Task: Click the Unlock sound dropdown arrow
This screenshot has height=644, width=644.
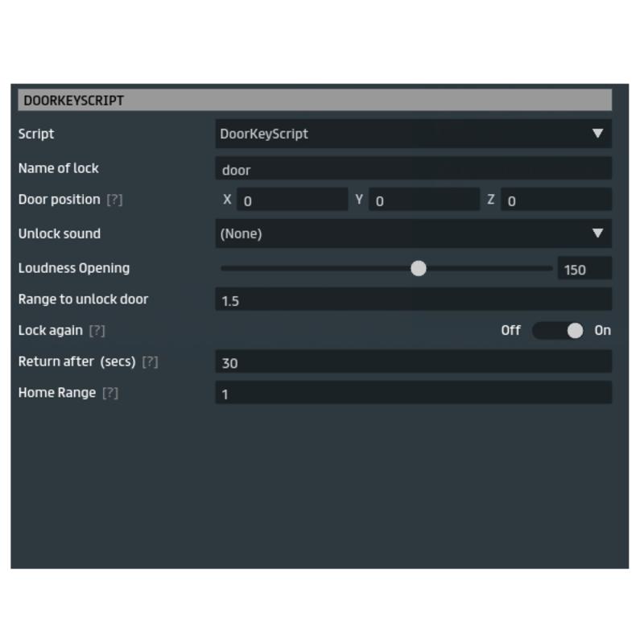Action: point(597,233)
